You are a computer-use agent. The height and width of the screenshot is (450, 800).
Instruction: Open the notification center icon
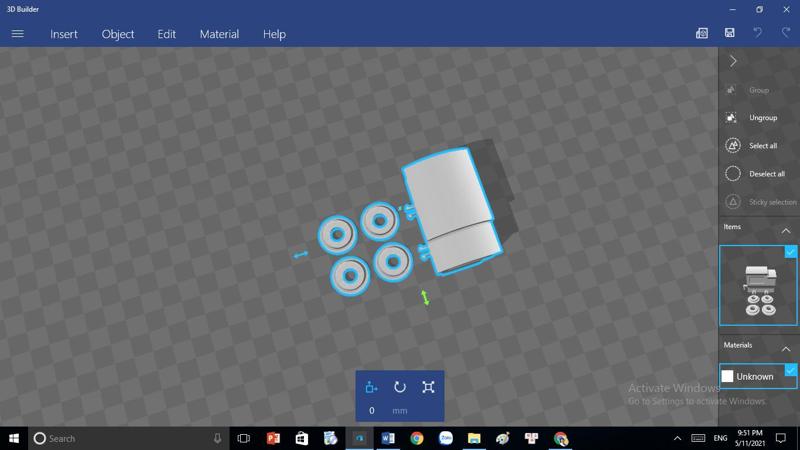[x=781, y=438]
